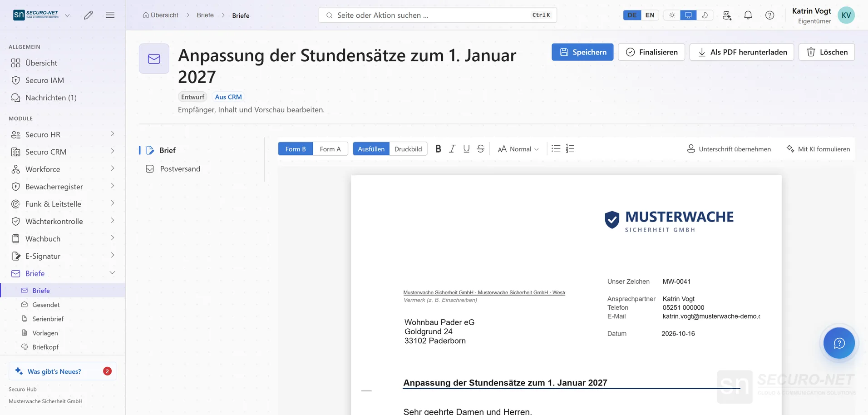This screenshot has height=415, width=868.
Task: Toggle the hamburger menu icon
Action: coord(110,15)
